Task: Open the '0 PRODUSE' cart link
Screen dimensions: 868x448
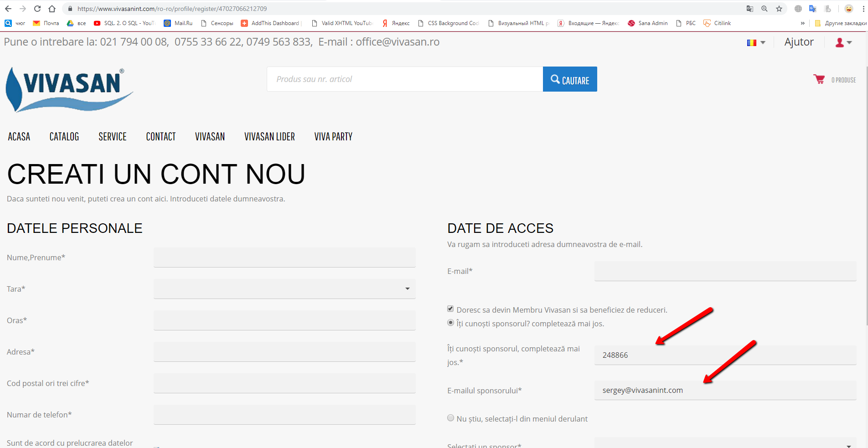Action: click(844, 80)
